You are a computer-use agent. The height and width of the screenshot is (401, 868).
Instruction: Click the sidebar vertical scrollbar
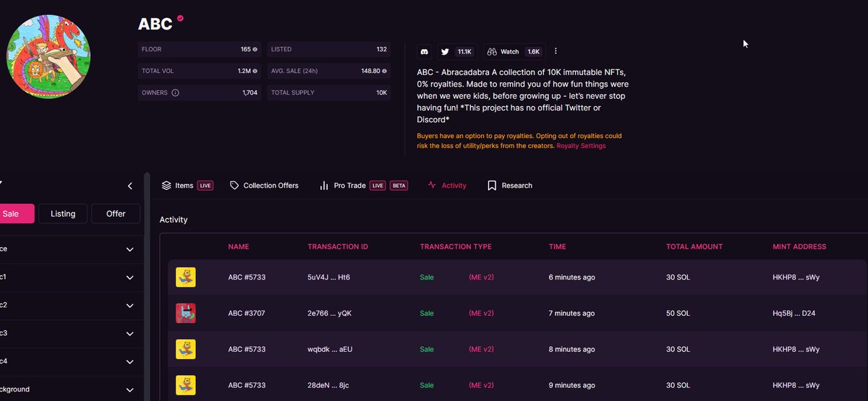[x=147, y=286]
